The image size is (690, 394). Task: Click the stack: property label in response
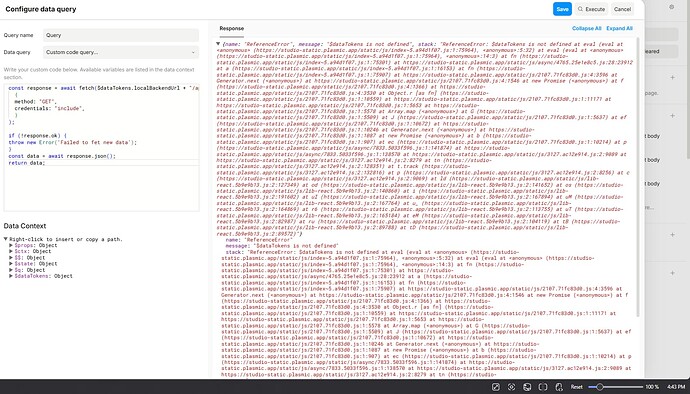(x=234, y=252)
